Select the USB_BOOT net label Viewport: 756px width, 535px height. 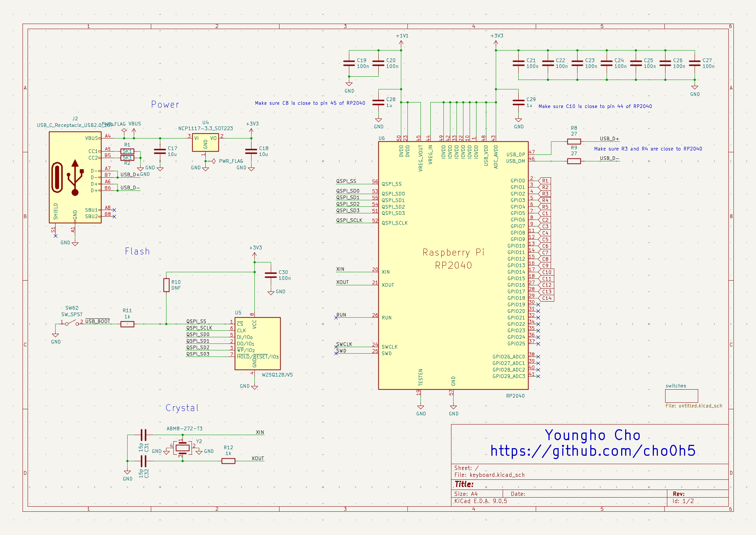[97, 321]
